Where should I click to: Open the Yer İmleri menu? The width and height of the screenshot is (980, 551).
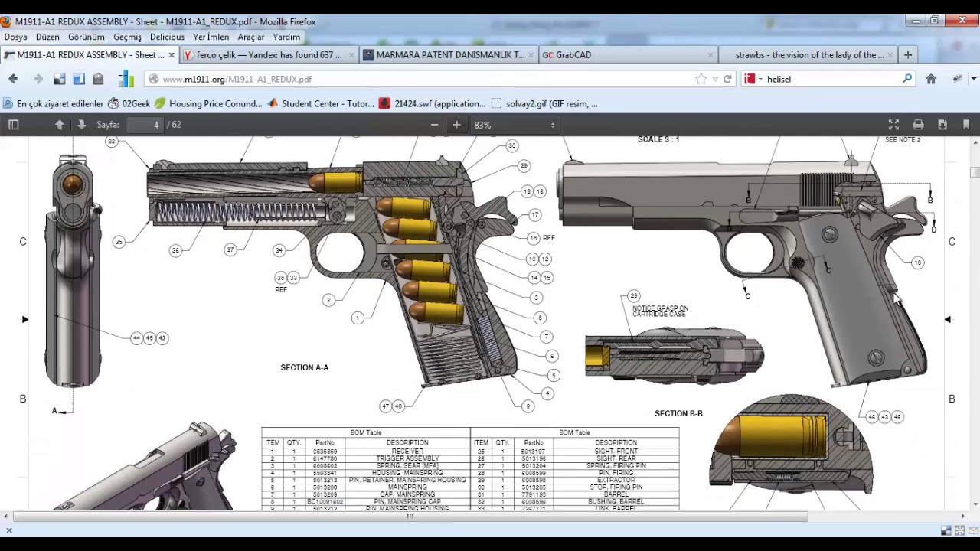point(211,37)
